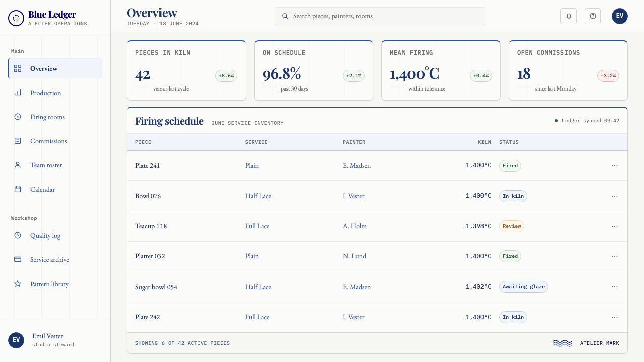Click Ledger synced 09:42 indicator
Viewport: 644px width, 362px height.
[587, 121]
